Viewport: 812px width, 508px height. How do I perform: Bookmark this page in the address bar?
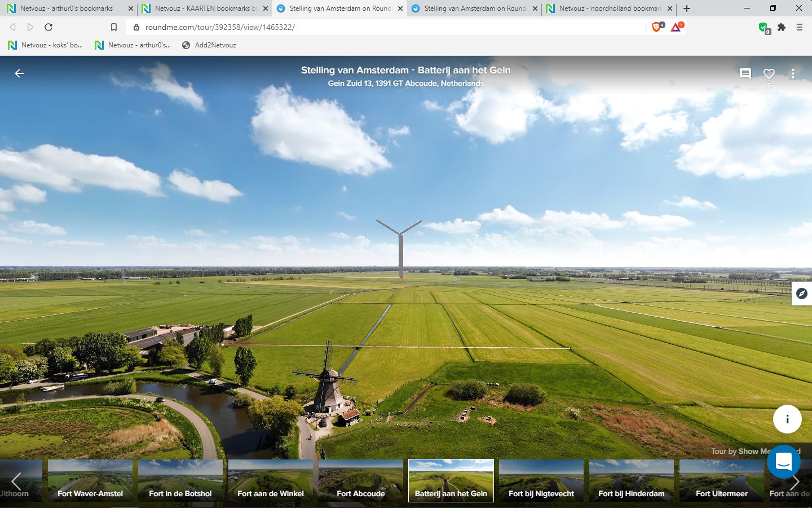[114, 27]
